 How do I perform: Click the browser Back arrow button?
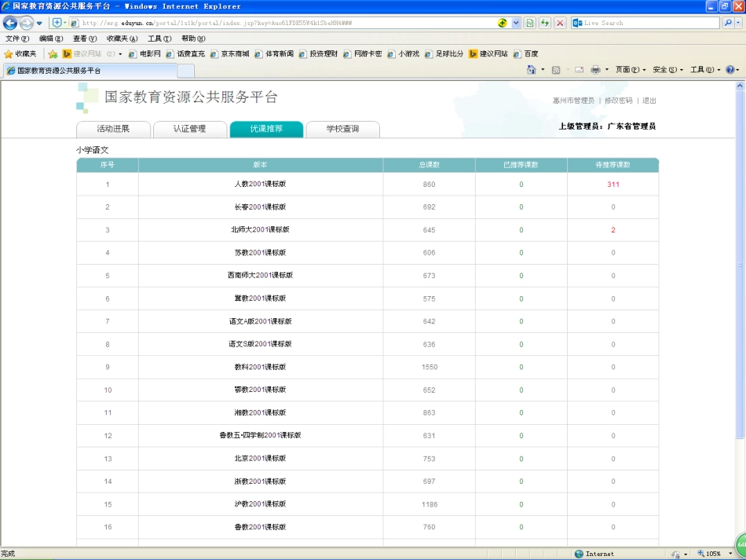click(10, 23)
